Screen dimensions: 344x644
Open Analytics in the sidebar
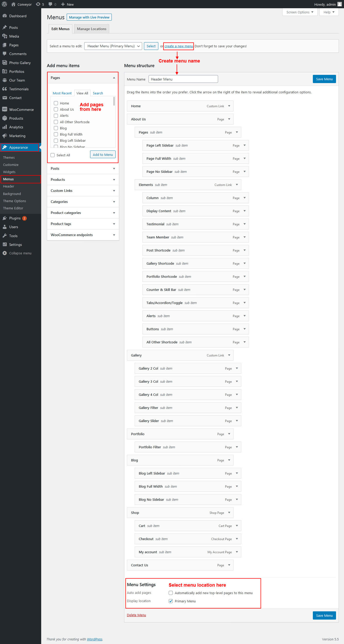tap(16, 127)
